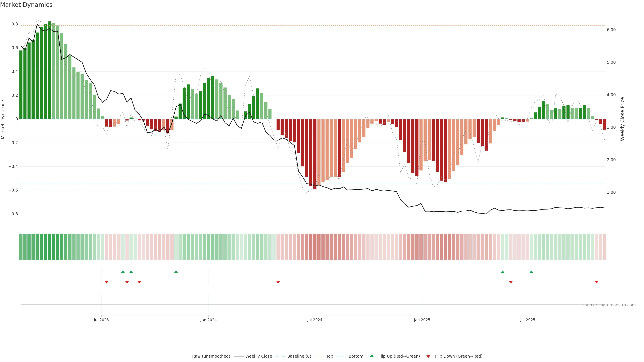The width and height of the screenshot is (644, 362).
Task: Click the Jul 2024 x-axis label
Action: tap(314, 320)
